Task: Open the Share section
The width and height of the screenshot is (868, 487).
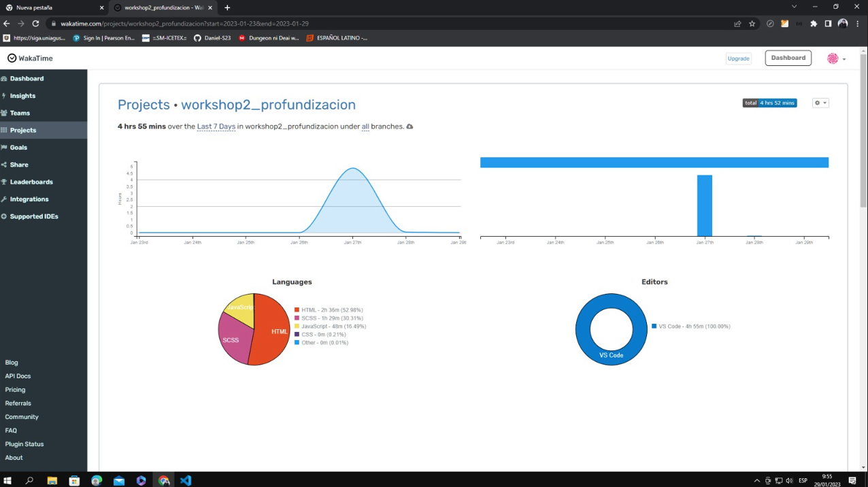Action: [x=18, y=165]
